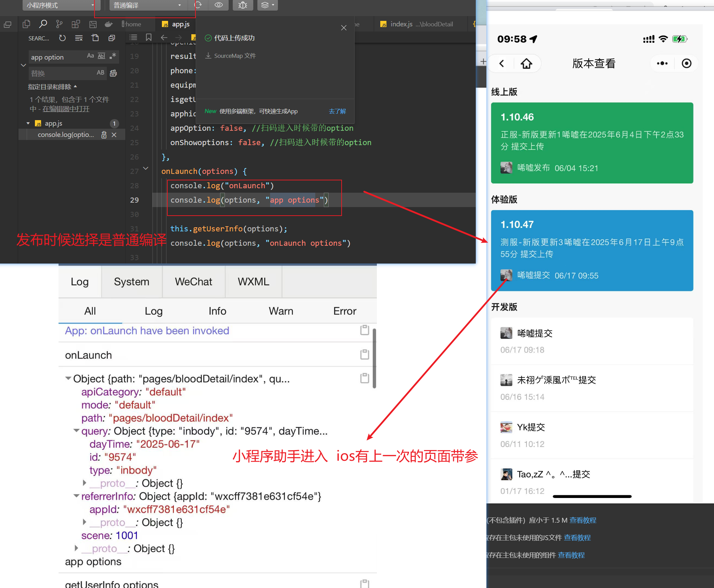Image resolution: width=714 pixels, height=588 pixels.
Task: Click the Replace All icon
Action: (113, 73)
